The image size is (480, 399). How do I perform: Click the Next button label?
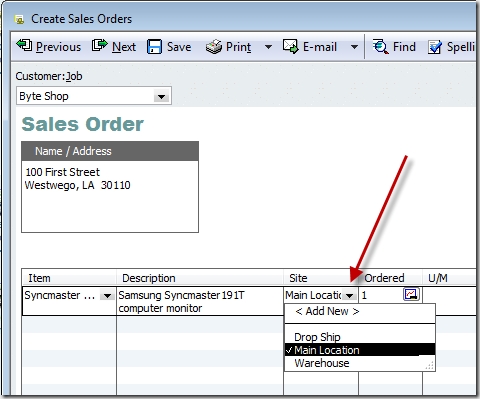pyautogui.click(x=124, y=47)
